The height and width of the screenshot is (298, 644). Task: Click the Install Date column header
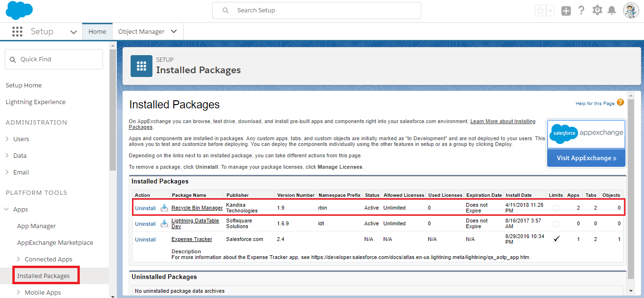519,195
